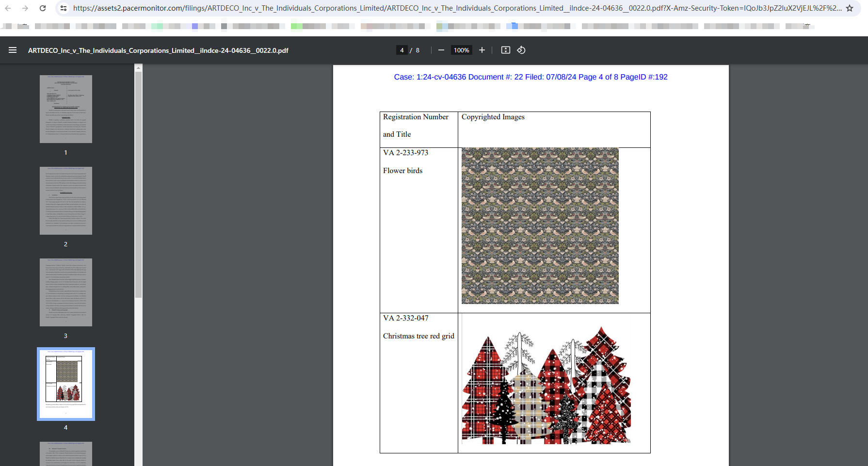Bookmark this page with star icon
Screen dimensions: 868x466
849,8
